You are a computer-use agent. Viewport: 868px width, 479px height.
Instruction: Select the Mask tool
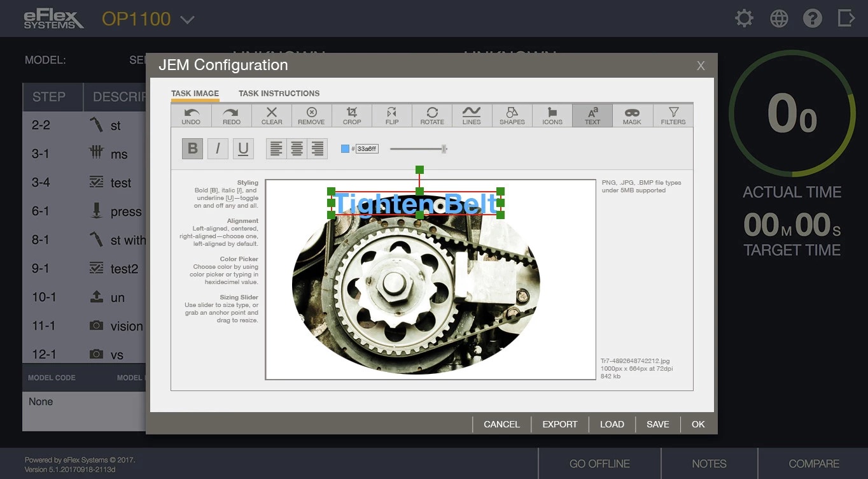point(632,115)
